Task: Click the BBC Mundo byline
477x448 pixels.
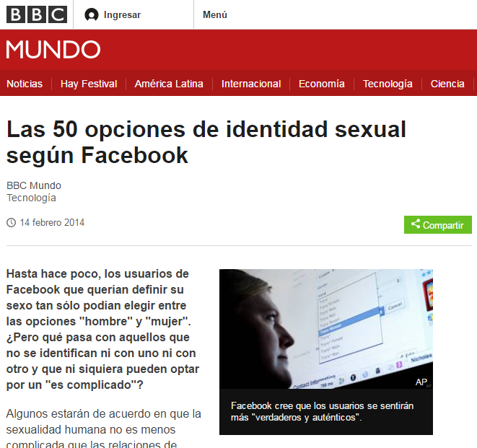Action: [x=34, y=185]
